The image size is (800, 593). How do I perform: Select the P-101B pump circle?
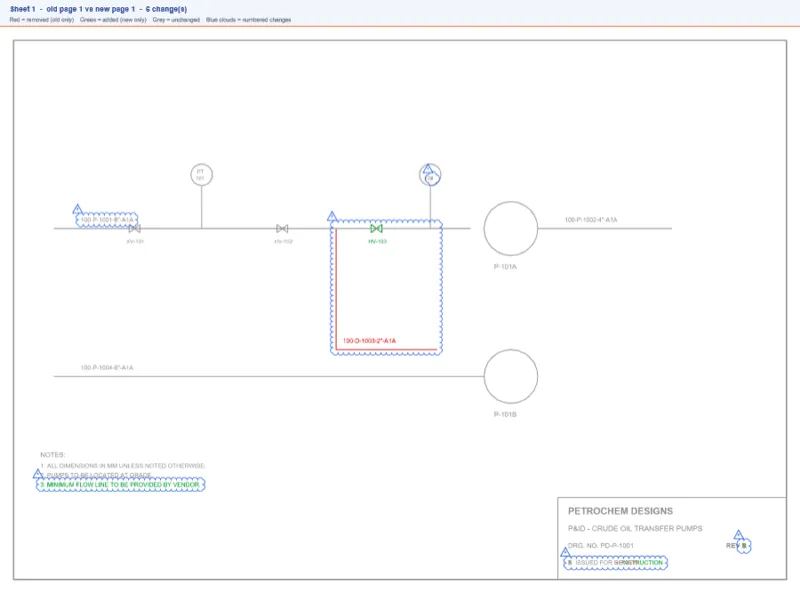[511, 377]
